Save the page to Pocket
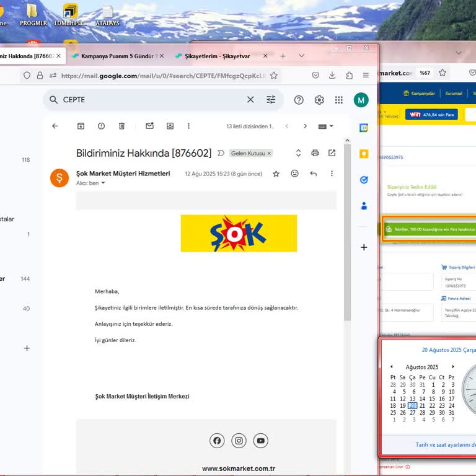The height and width of the screenshot is (476, 476). [x=315, y=75]
